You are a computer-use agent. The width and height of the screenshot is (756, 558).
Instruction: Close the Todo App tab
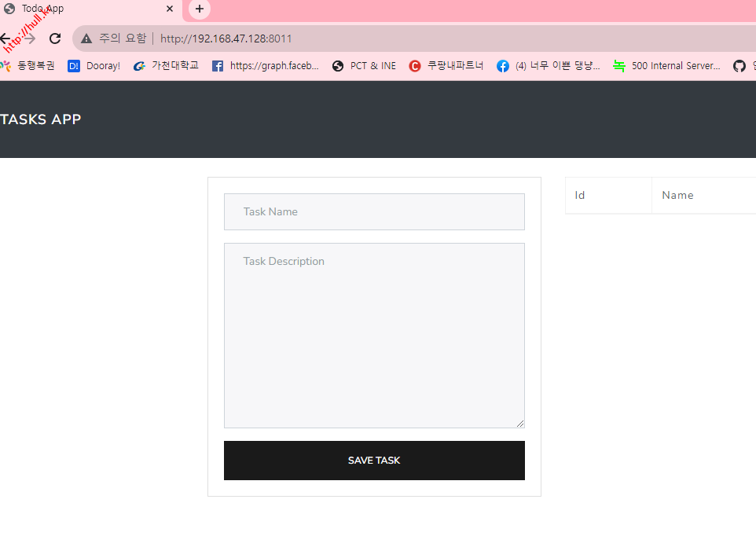169,9
